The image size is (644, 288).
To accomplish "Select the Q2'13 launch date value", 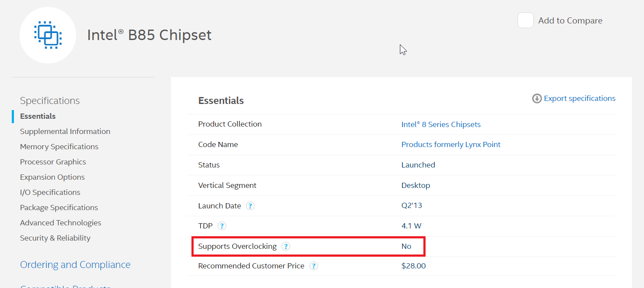I will (x=412, y=205).
